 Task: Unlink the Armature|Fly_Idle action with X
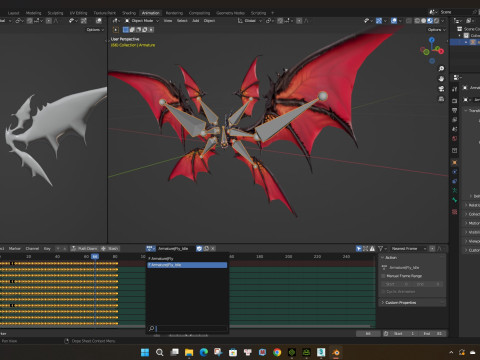pyautogui.click(x=213, y=249)
